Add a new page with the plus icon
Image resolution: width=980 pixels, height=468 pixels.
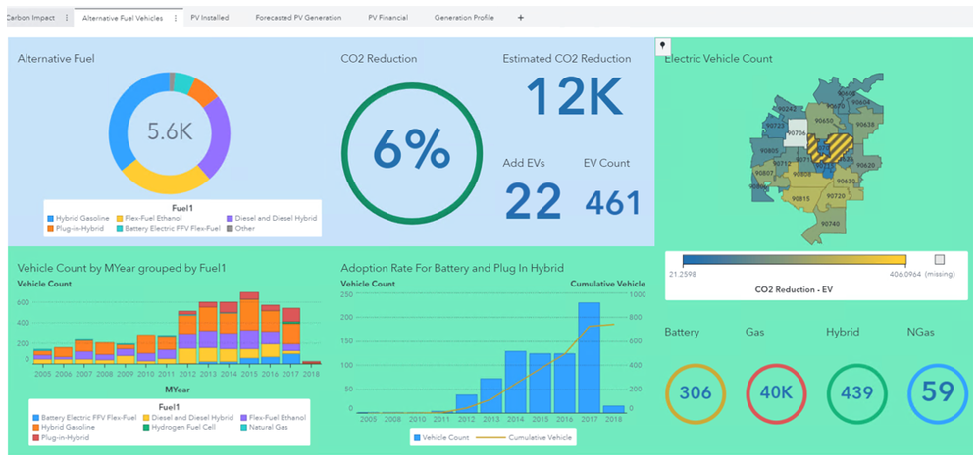click(x=520, y=18)
